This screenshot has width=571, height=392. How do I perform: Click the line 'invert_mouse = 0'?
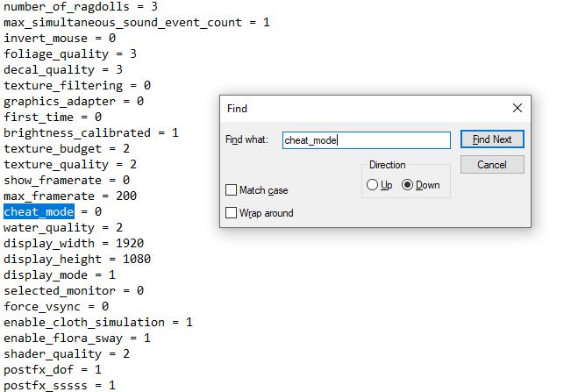pos(60,38)
